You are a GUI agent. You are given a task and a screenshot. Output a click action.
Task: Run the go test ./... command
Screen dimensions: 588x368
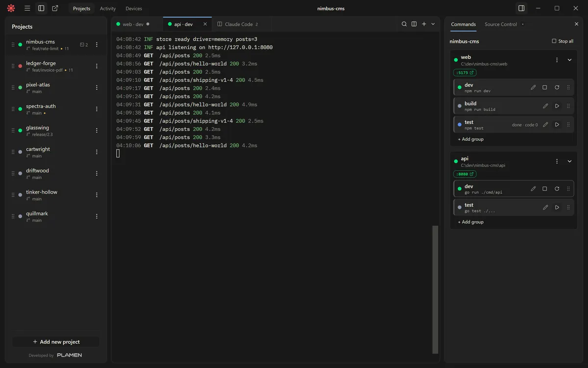557,208
